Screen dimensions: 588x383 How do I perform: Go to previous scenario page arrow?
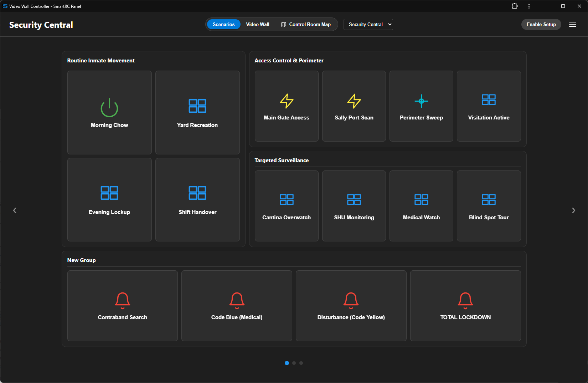point(15,210)
